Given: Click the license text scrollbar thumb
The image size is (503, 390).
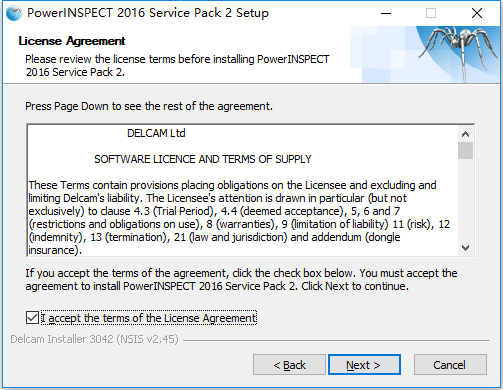Looking at the screenshot, I should pyautogui.click(x=465, y=151).
